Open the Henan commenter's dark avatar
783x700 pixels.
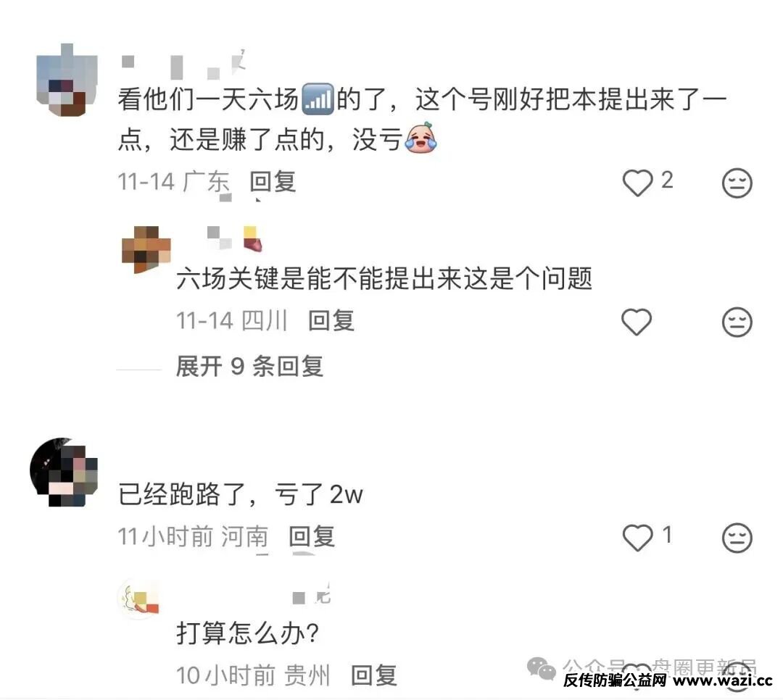63,472
